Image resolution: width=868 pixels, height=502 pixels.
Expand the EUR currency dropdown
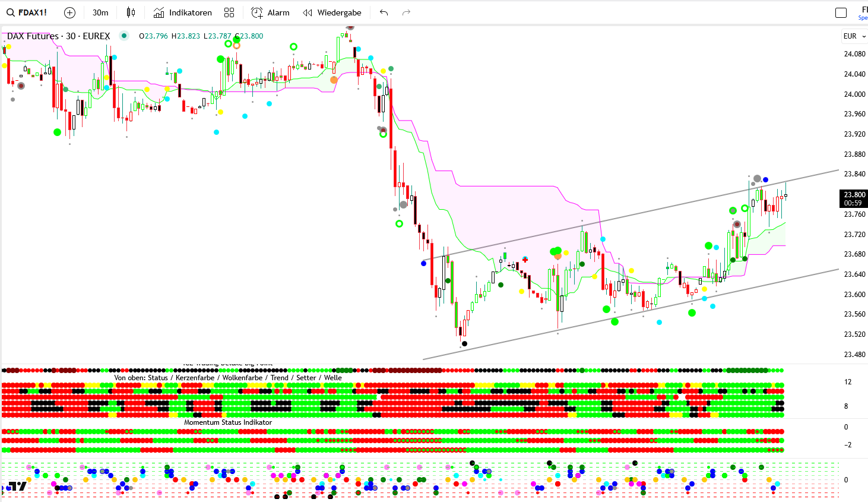[854, 36]
